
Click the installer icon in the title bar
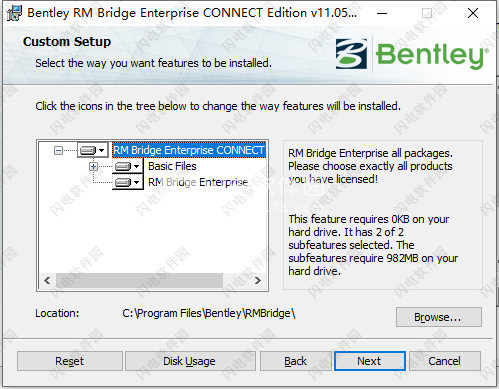[x=14, y=13]
